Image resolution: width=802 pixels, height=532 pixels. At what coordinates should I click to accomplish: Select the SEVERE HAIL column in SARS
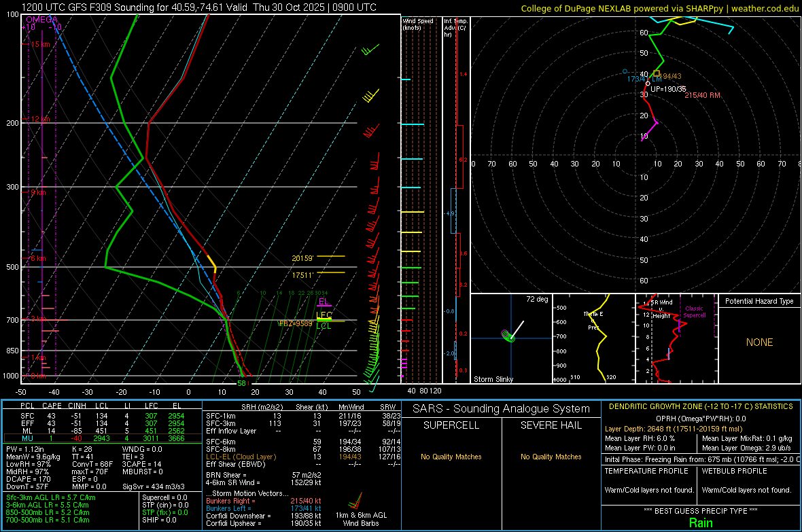551,425
